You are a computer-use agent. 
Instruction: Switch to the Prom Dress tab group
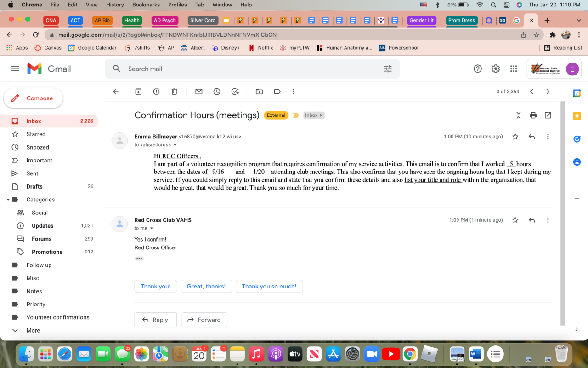pos(462,20)
